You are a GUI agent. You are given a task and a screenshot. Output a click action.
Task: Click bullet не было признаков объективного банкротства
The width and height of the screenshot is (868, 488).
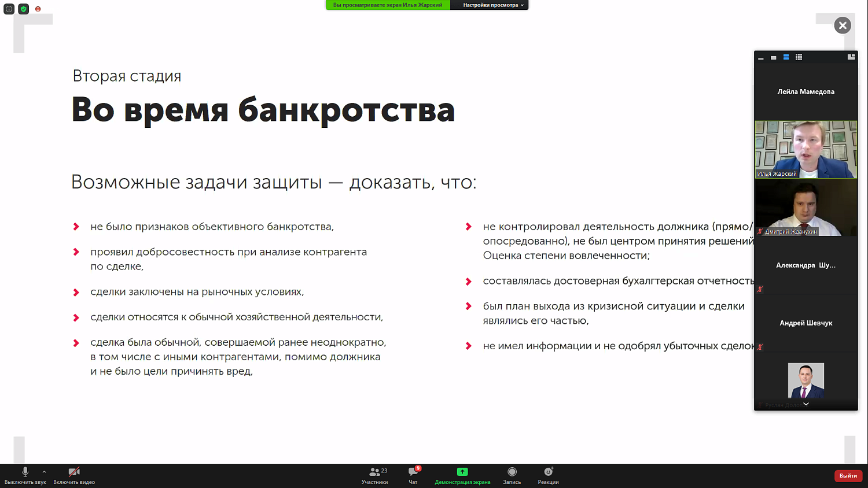click(x=212, y=227)
